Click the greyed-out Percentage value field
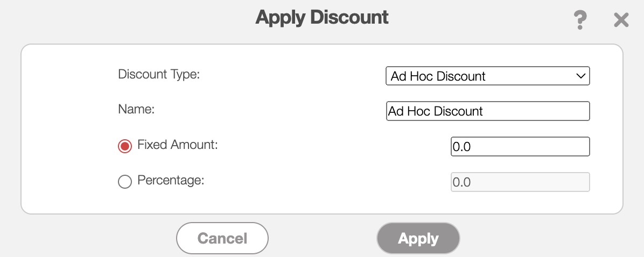This screenshot has height=257, width=644. pos(520,182)
